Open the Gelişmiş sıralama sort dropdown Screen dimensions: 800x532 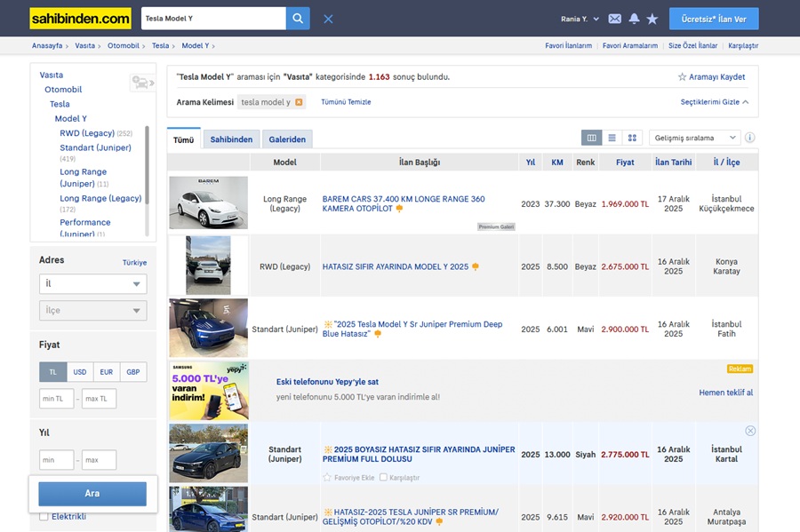point(695,138)
